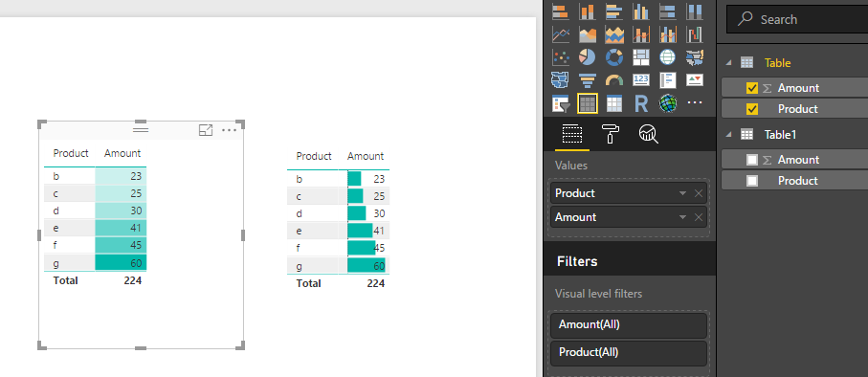Select the clustered column chart visualization
The height and width of the screenshot is (377, 868).
(641, 11)
